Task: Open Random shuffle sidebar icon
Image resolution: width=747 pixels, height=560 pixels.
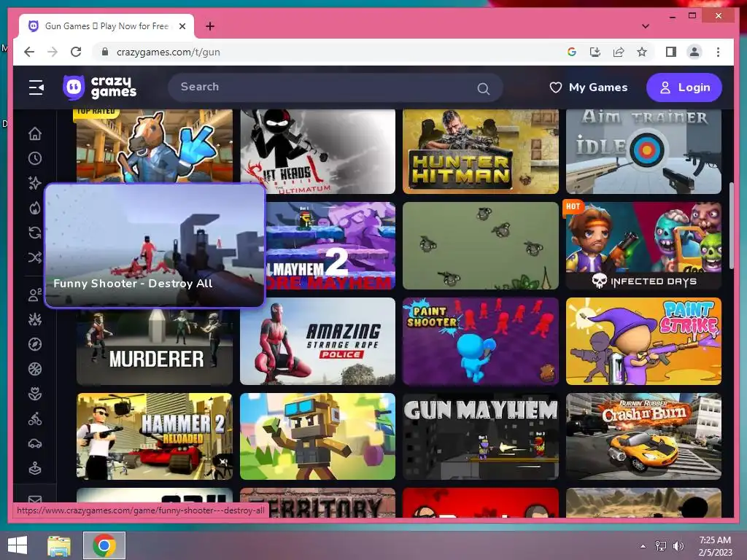Action: (x=35, y=257)
